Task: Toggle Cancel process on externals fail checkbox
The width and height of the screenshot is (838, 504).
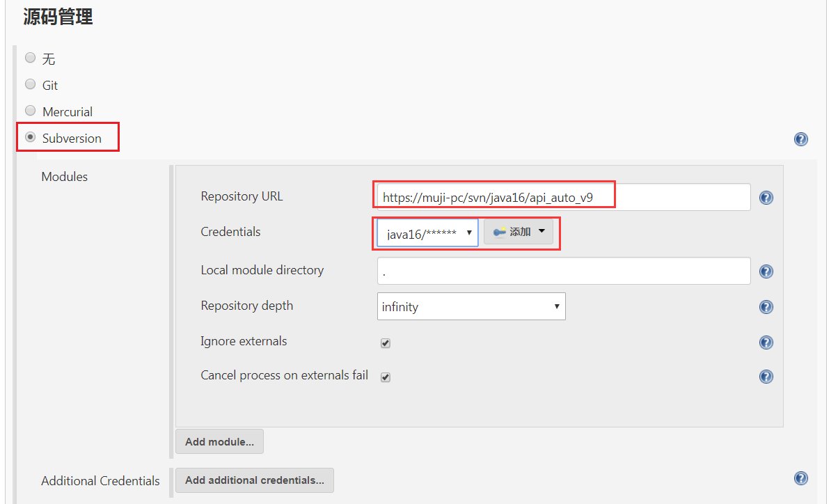Action: pos(386,377)
